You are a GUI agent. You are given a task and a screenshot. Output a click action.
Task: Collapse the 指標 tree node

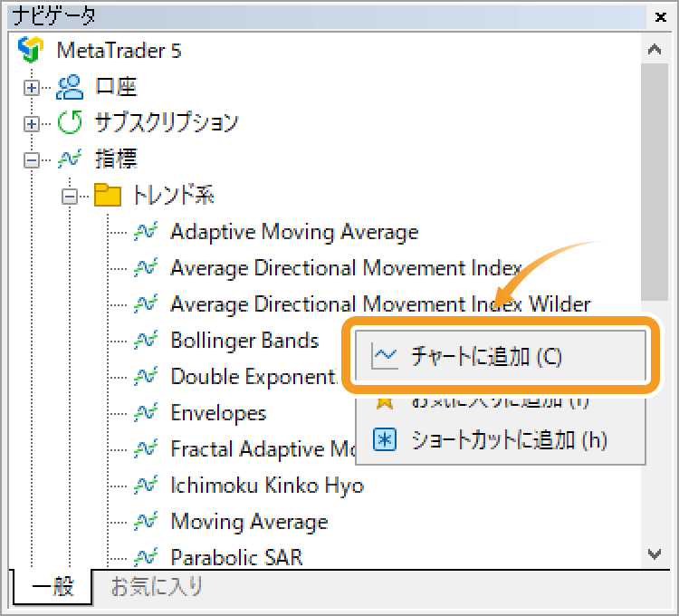click(31, 160)
